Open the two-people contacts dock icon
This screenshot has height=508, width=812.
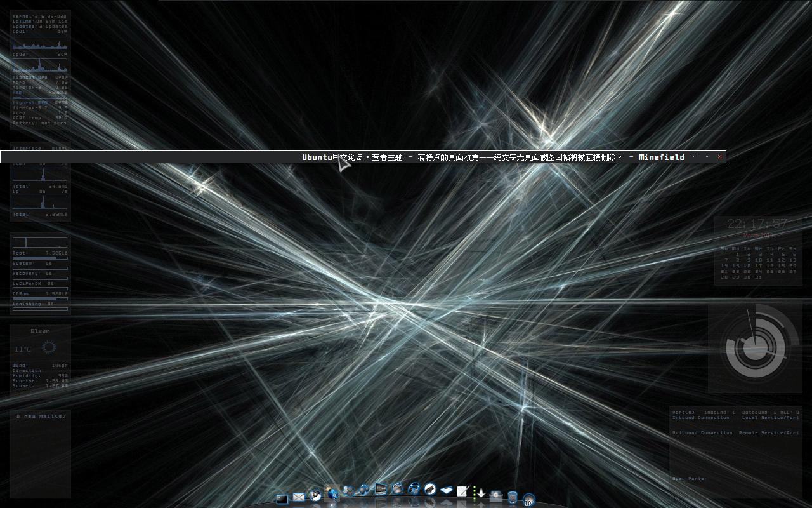coord(348,491)
